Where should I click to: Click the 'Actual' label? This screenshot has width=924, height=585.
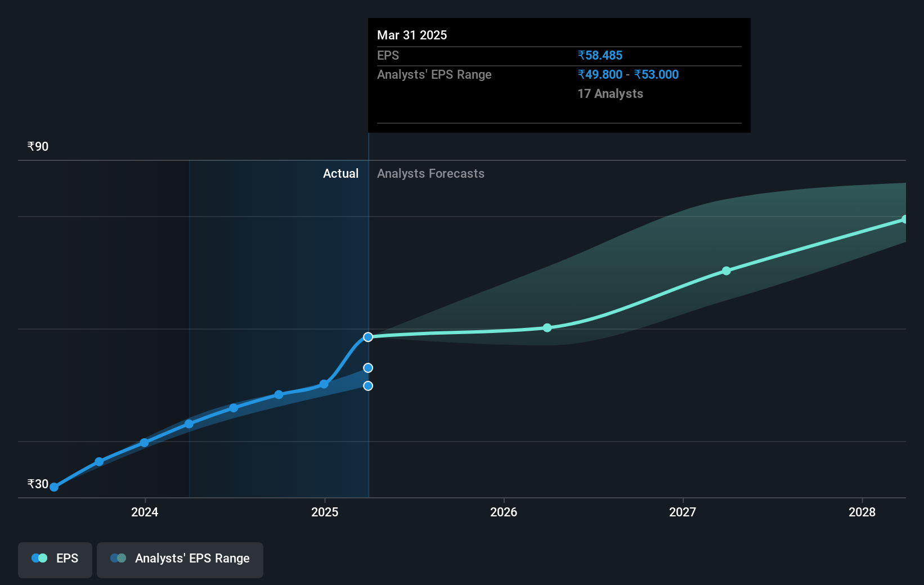coord(340,174)
